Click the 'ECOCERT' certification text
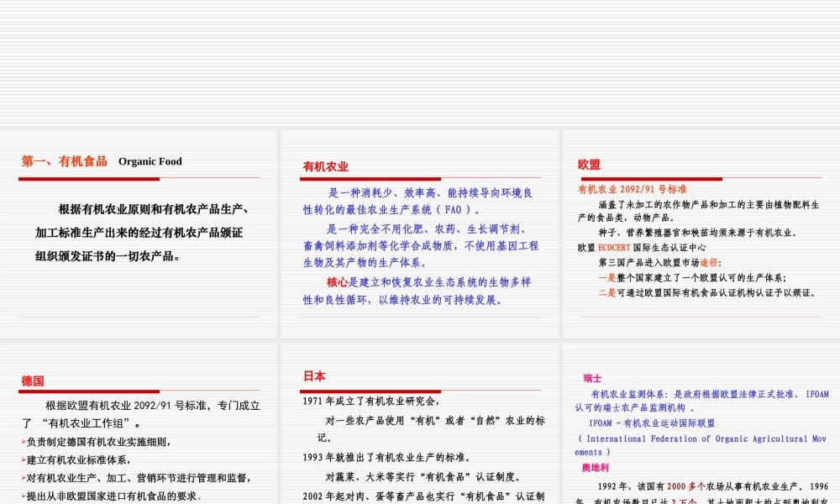 click(614, 246)
